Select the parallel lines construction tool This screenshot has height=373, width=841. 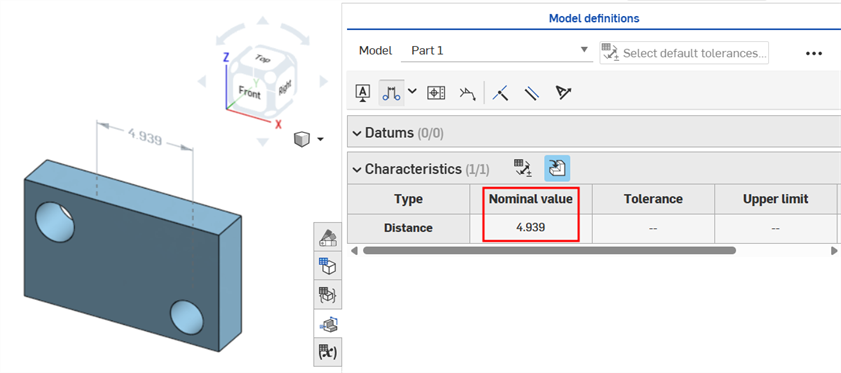pyautogui.click(x=531, y=93)
